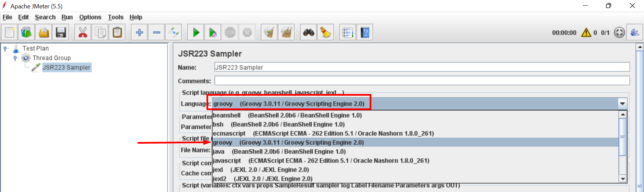Close the Language combo box using its arrow
The width and height of the screenshot is (644, 192).
(623, 104)
